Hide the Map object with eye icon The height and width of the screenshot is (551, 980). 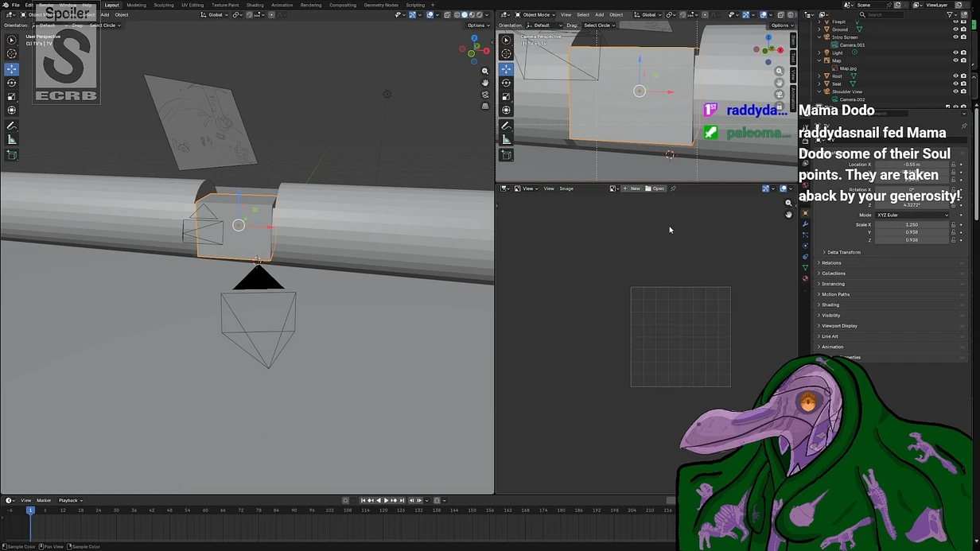[x=955, y=60]
